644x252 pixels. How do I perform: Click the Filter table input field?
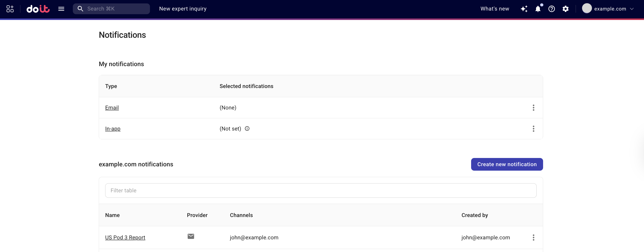(321, 190)
